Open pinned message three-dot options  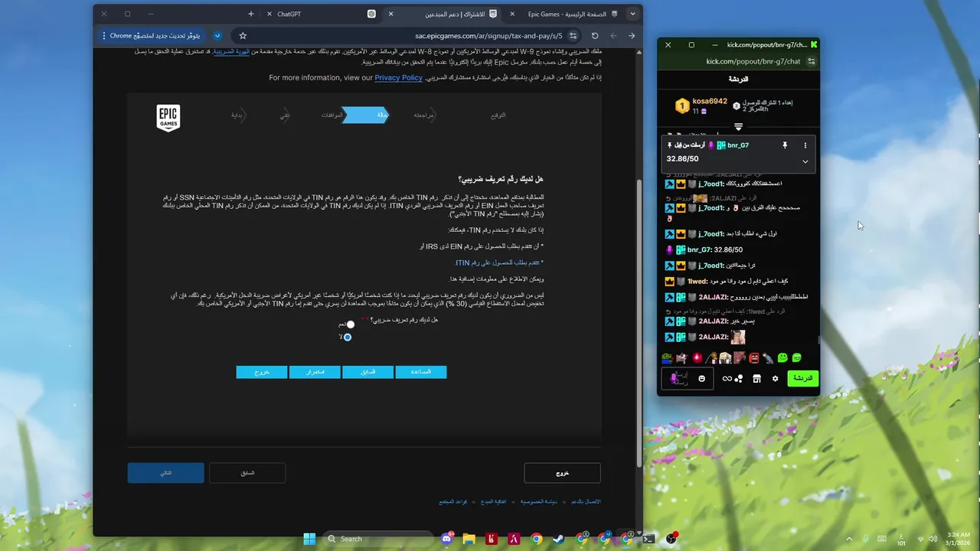tap(805, 145)
